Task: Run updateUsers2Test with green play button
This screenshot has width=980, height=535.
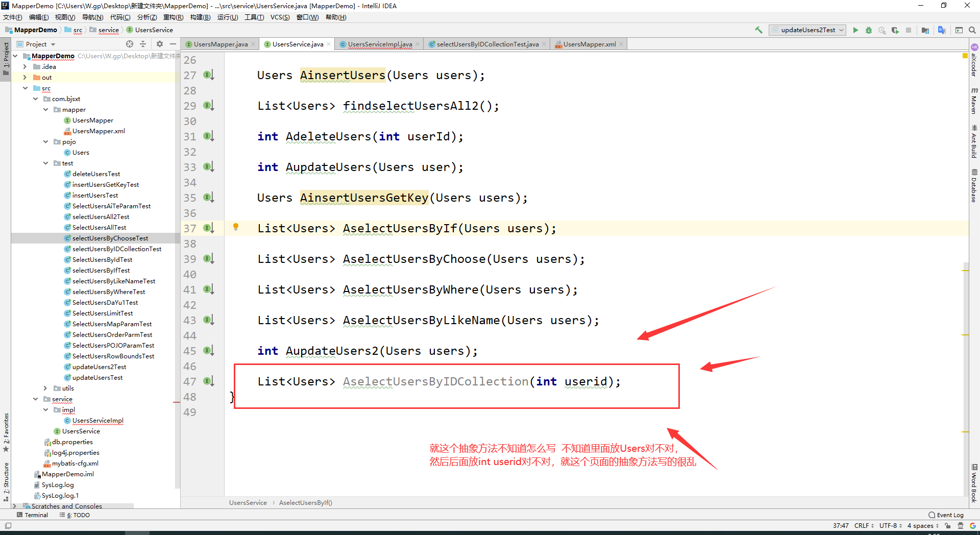Action: [855, 30]
